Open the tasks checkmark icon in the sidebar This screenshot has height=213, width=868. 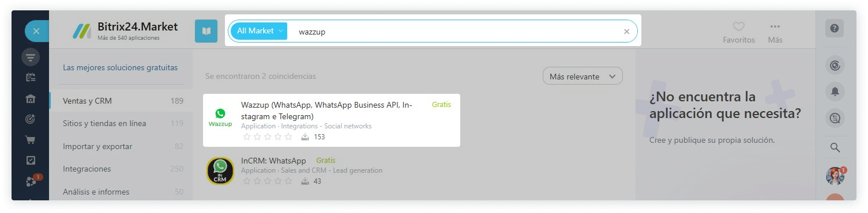[31, 161]
